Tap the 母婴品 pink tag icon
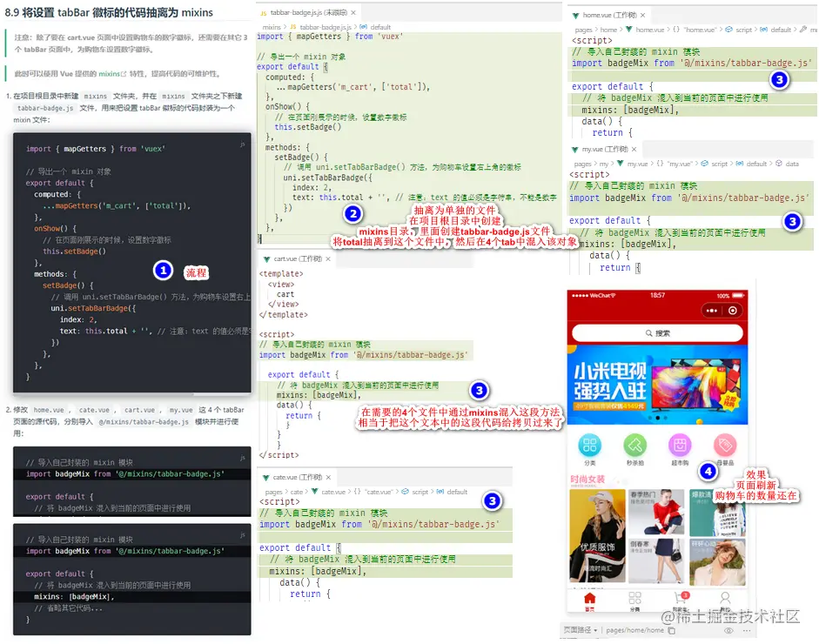 coord(725,446)
